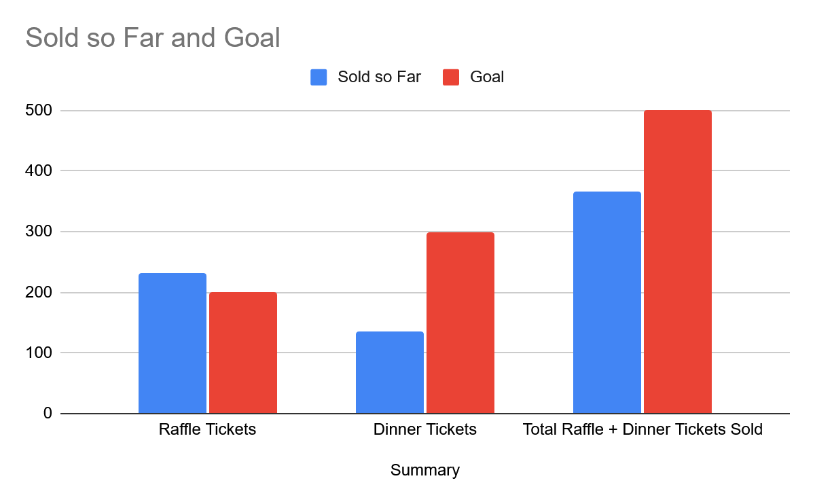Click the blue Raffle Tickets sold bar
815x504 pixels.
coord(173,343)
